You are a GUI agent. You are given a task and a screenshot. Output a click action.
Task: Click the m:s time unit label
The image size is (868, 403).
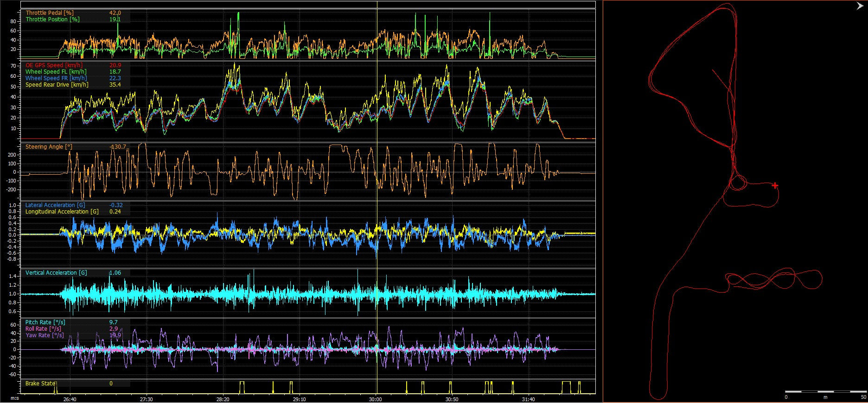tap(15, 398)
